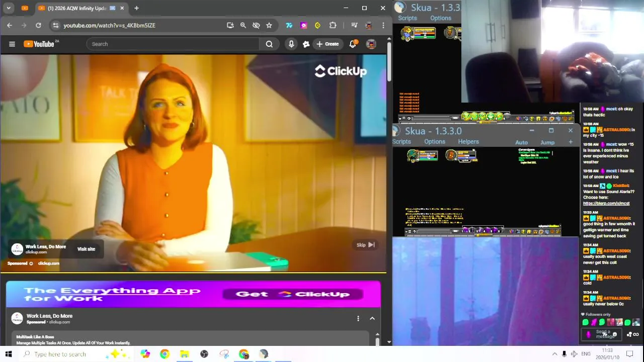
Task: Start YouTube voice search with the microphone
Action: pos(291,44)
